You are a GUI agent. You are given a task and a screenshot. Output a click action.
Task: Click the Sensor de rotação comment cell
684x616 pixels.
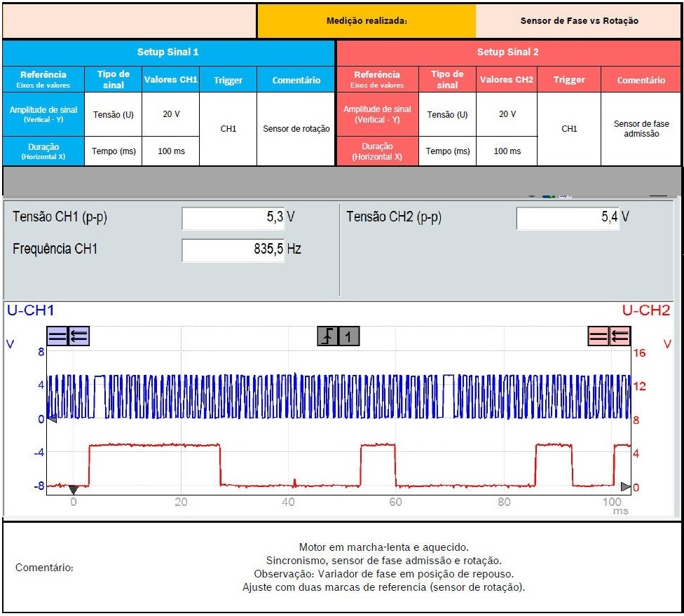pos(296,129)
